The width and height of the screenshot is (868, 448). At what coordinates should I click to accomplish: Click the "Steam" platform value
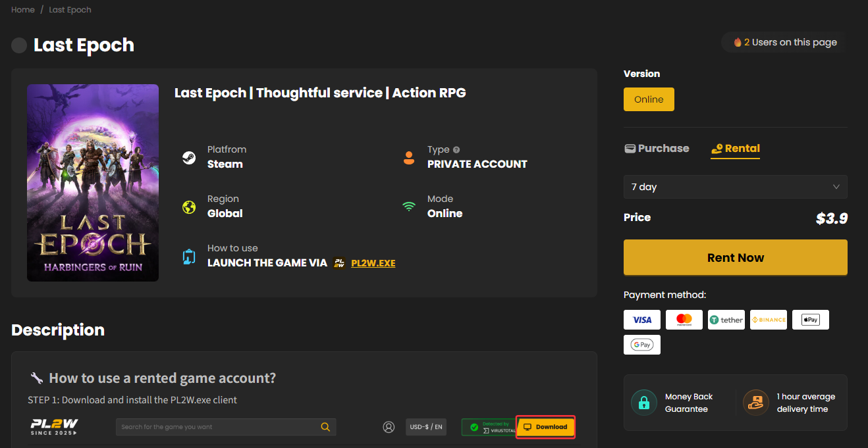pyautogui.click(x=225, y=164)
